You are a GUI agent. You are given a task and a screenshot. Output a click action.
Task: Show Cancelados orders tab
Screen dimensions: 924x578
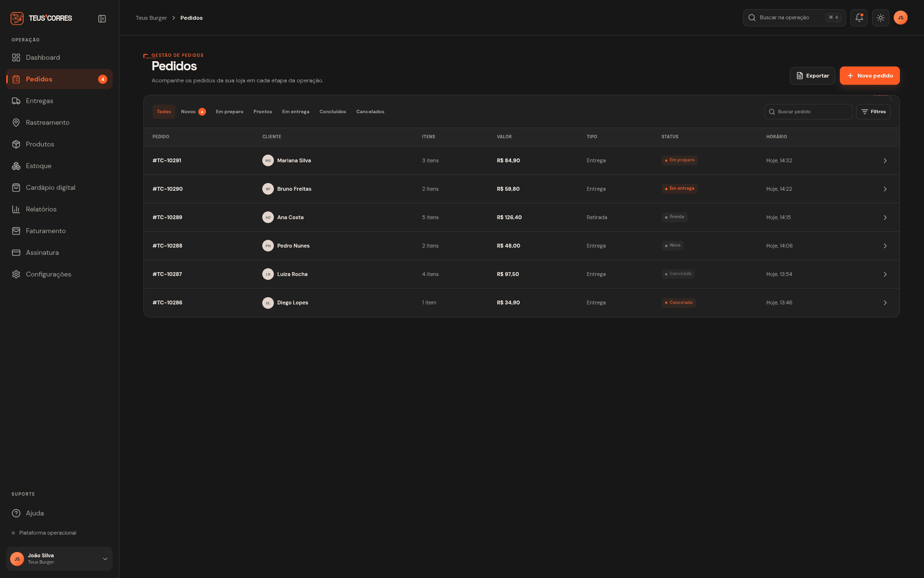370,112
